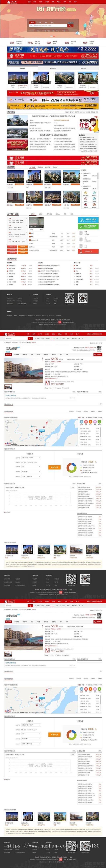The height and width of the screenshot is (868, 106).
Task: Click the right QR code in home page footer
Action: 83,298
